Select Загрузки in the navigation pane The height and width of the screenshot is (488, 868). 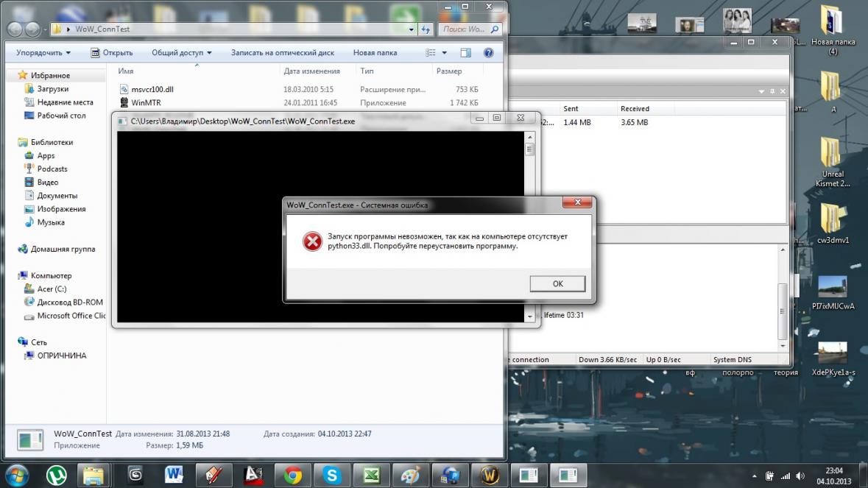pyautogui.click(x=52, y=89)
